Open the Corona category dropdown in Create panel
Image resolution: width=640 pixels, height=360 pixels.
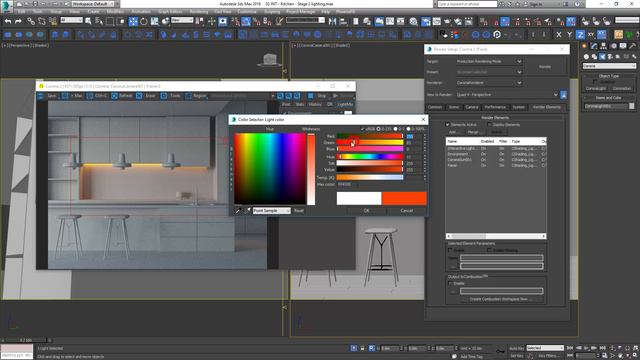point(609,66)
